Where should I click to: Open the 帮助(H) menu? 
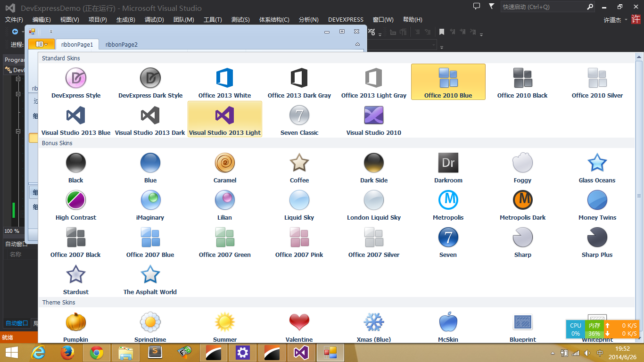(x=413, y=20)
